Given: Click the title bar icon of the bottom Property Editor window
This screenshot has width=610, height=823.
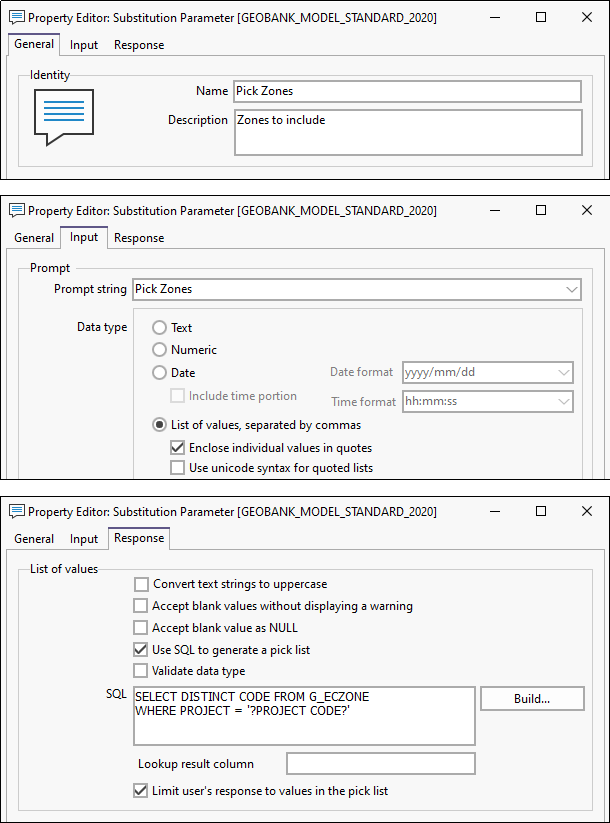Looking at the screenshot, I should [17, 511].
